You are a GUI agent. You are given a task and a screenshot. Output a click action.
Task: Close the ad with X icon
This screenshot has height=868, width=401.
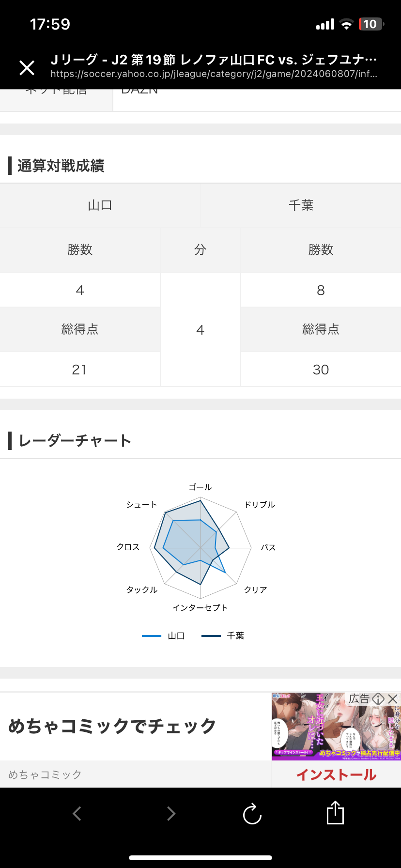coord(393,698)
